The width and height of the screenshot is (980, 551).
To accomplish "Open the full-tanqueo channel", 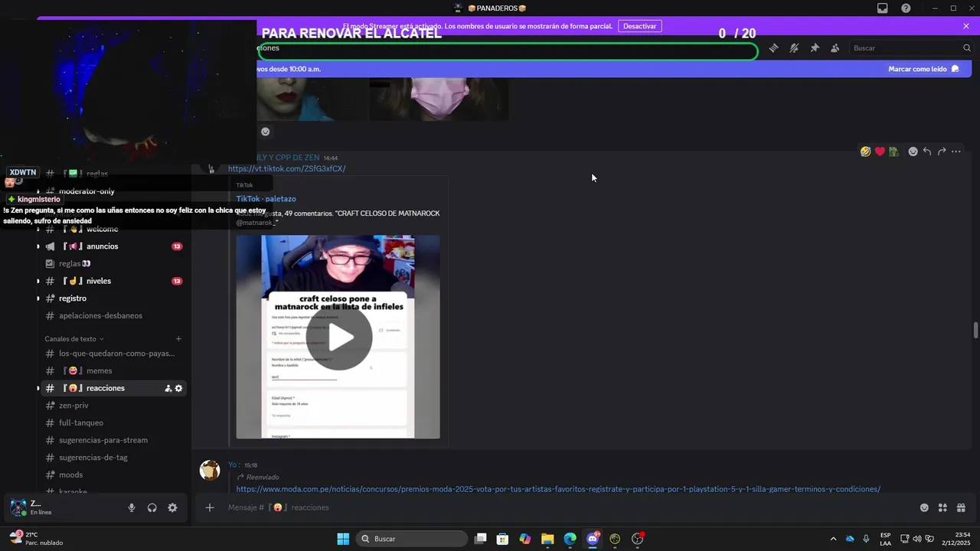I will point(81,422).
